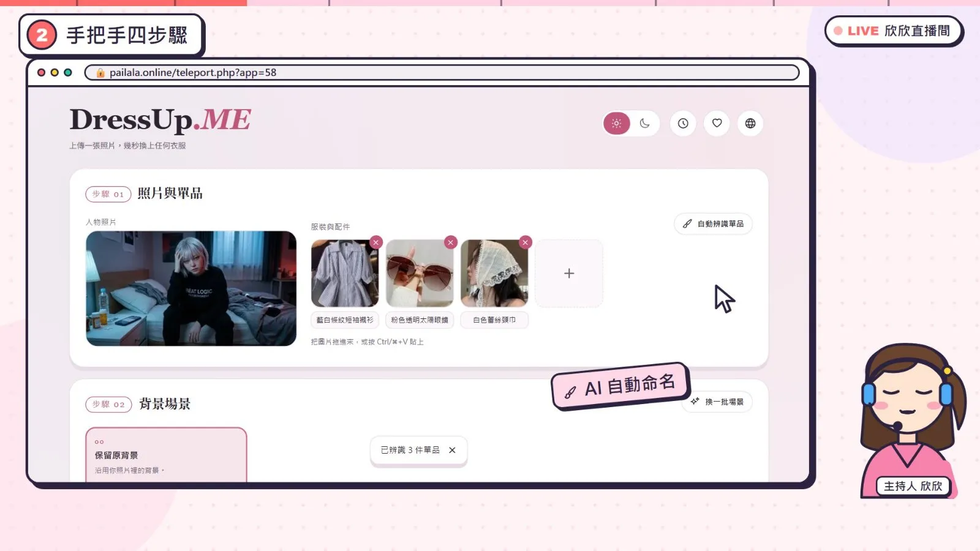Image resolution: width=980 pixels, height=551 pixels.
Task: Edit the 藍白條紋短袖襯衫 label field
Action: pos(345,320)
